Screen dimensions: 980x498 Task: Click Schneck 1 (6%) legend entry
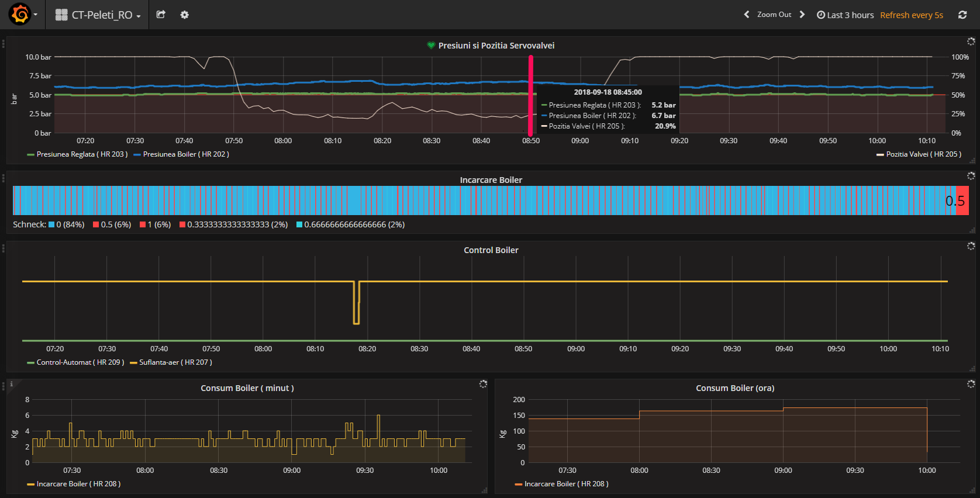click(155, 224)
